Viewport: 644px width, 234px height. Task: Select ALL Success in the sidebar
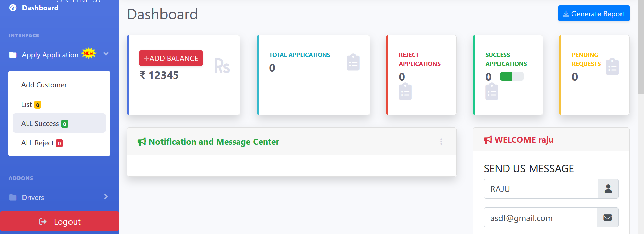point(59,123)
